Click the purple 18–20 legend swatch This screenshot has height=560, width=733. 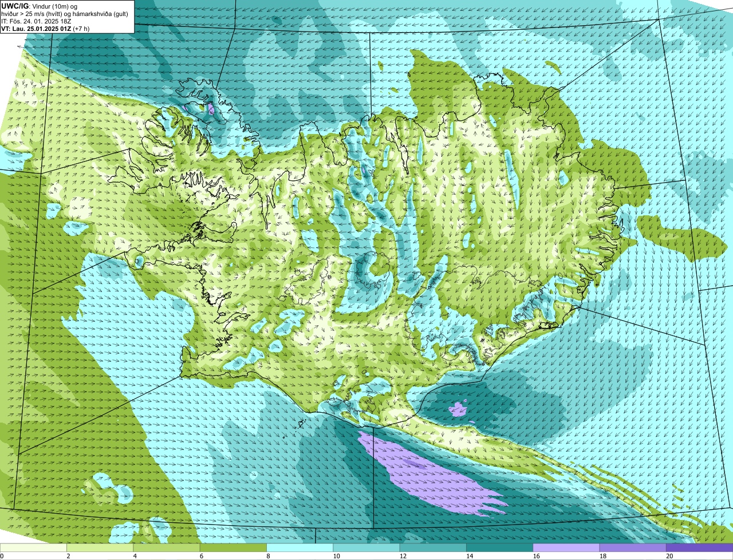633,547
